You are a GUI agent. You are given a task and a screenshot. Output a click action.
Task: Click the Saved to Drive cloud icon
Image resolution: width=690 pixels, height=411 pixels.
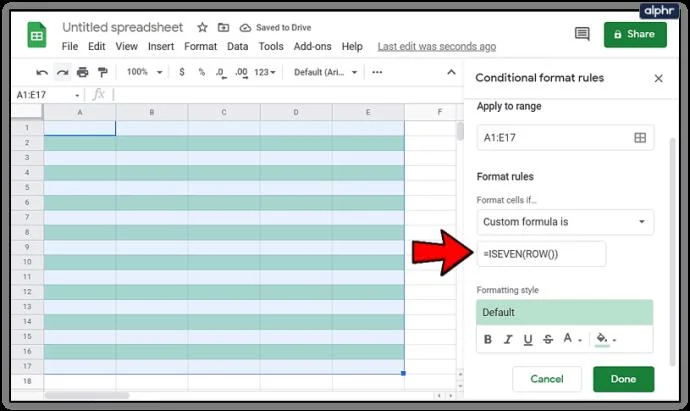[245, 28]
